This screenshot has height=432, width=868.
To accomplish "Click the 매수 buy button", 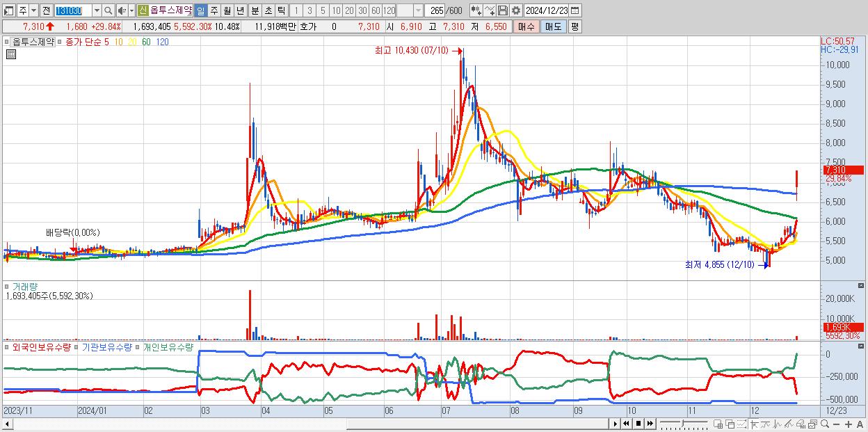I will coord(527,26).
